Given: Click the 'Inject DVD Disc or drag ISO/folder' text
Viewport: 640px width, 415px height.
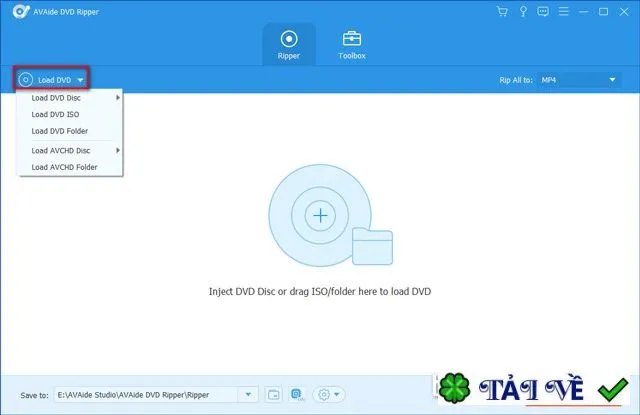Looking at the screenshot, I should click(320, 292).
